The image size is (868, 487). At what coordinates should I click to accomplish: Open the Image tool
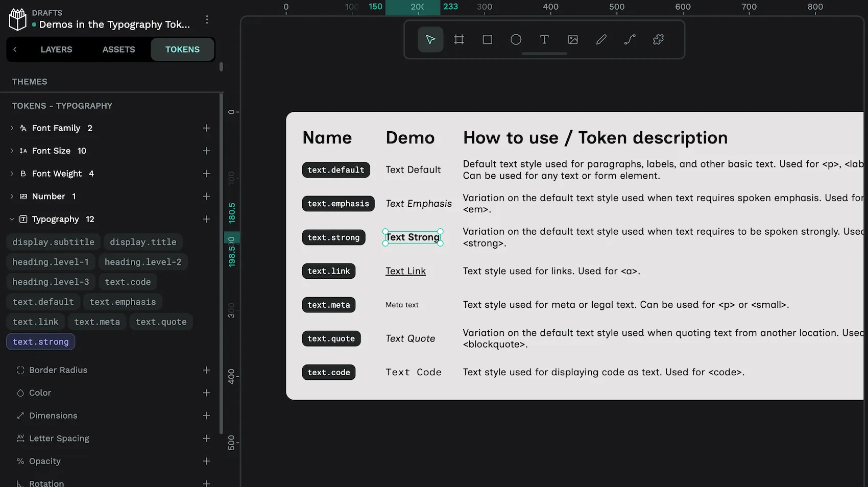572,39
